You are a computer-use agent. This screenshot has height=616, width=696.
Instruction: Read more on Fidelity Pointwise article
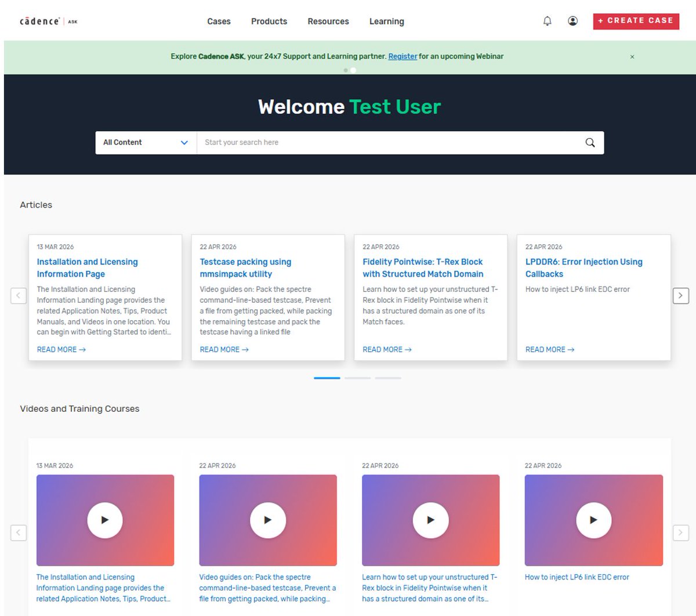(x=387, y=350)
